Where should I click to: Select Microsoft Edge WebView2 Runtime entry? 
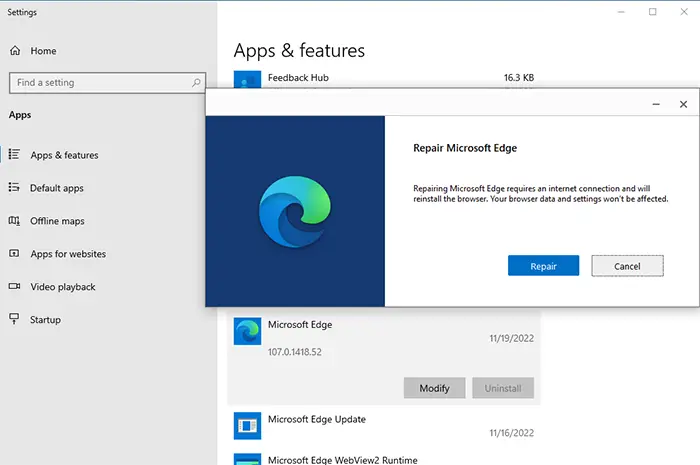pyautogui.click(x=343, y=460)
